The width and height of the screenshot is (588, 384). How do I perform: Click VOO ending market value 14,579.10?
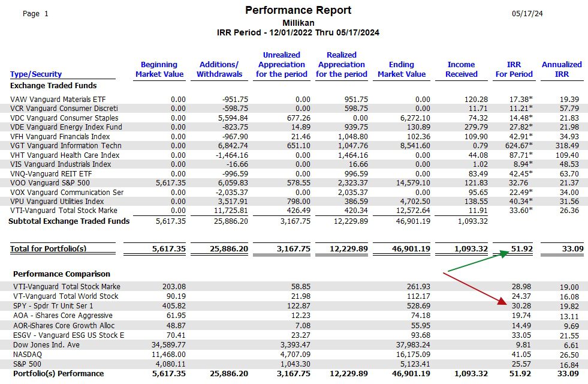point(413,183)
